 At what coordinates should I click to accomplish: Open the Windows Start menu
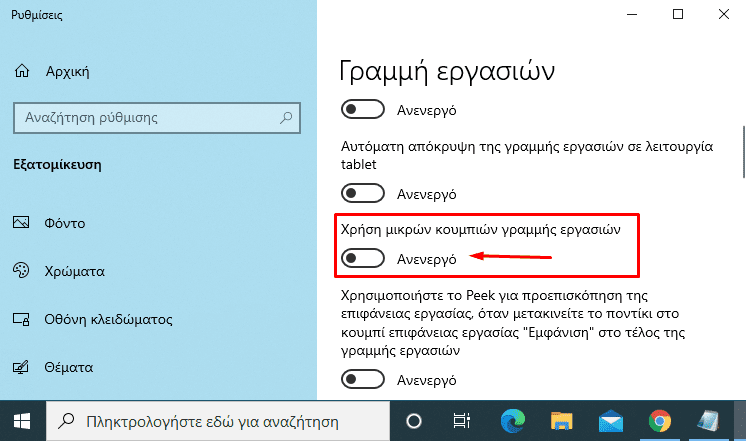[x=22, y=421]
